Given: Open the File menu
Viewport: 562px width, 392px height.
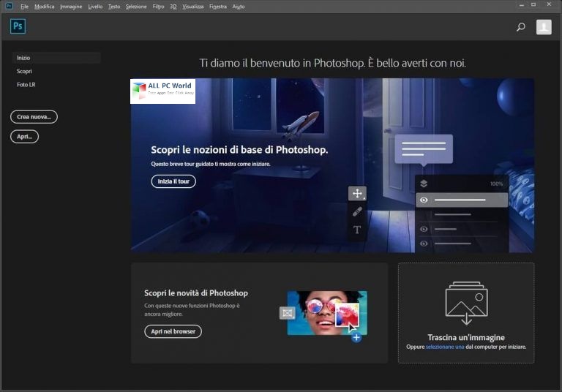Looking at the screenshot, I should pos(24,7).
